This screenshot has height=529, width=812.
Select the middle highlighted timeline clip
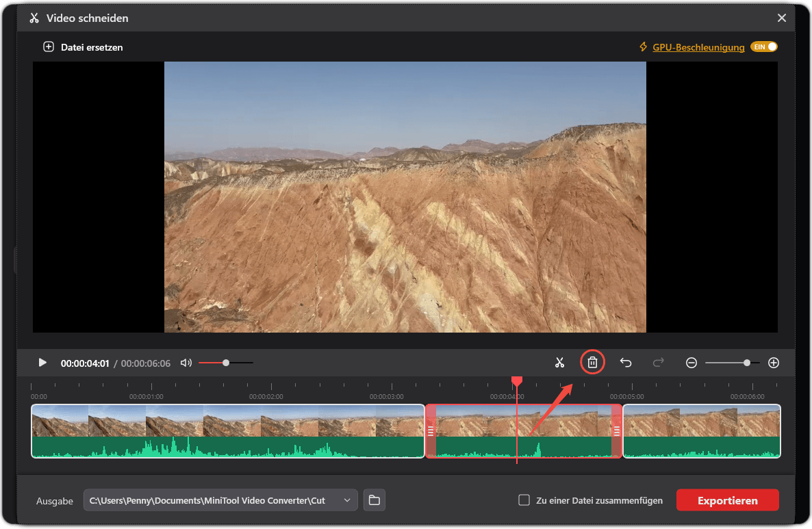coord(524,431)
